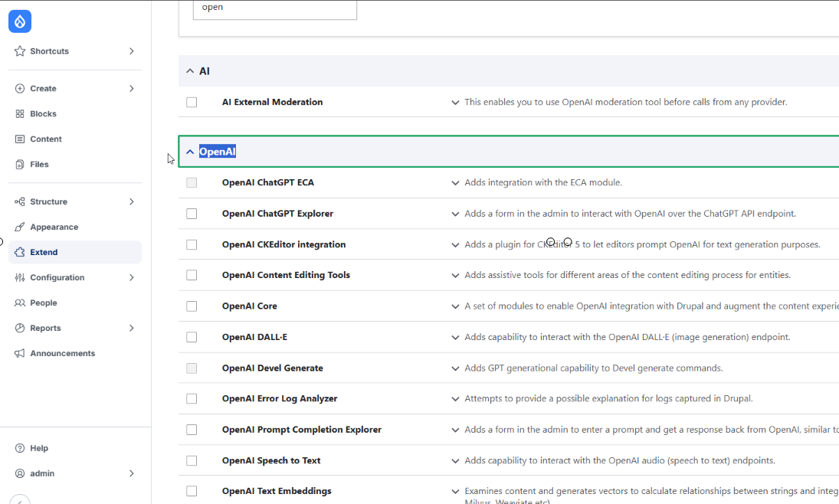Expand OpenAI Core description chevron

point(455,306)
